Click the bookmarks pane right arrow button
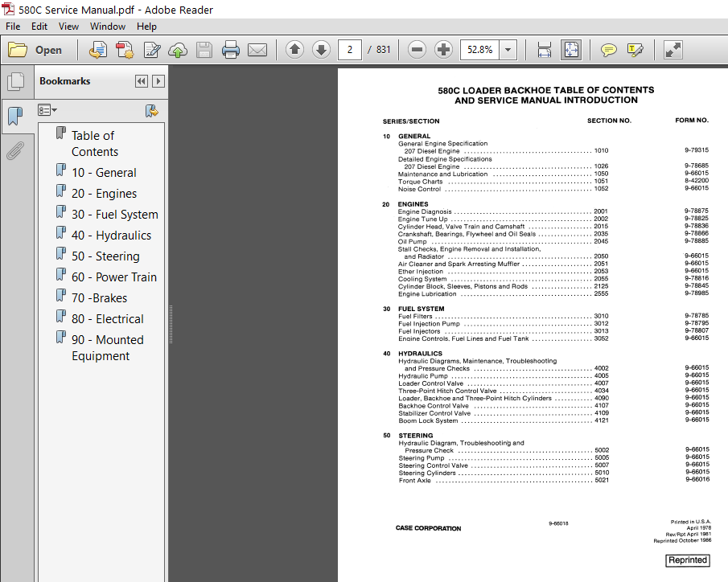Viewport: 728px width, 582px height. (x=158, y=81)
